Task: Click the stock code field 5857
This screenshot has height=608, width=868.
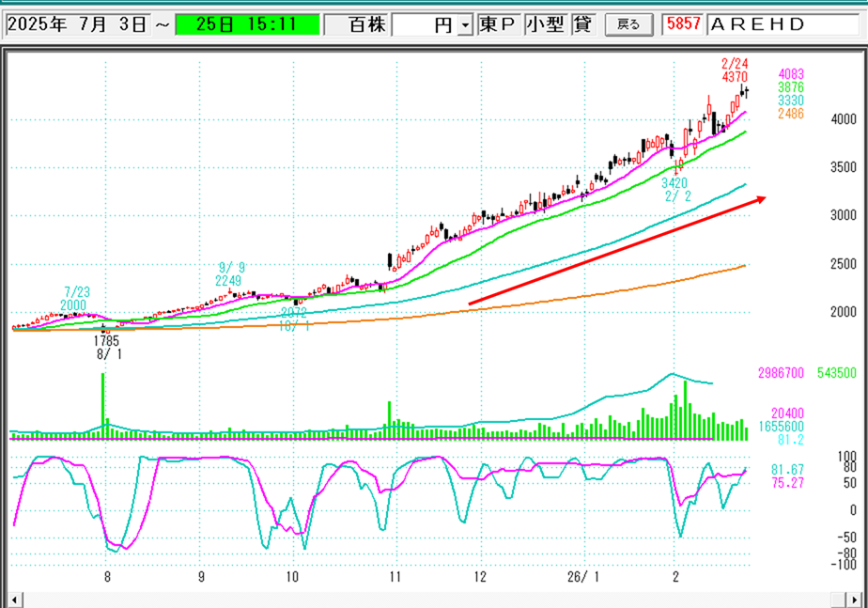Action: (682, 24)
